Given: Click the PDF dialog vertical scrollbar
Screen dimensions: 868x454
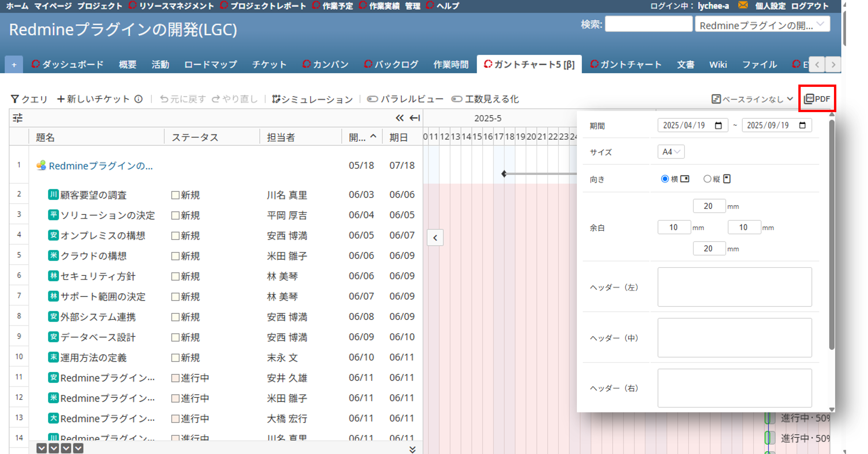Looking at the screenshot, I should tap(832, 235).
